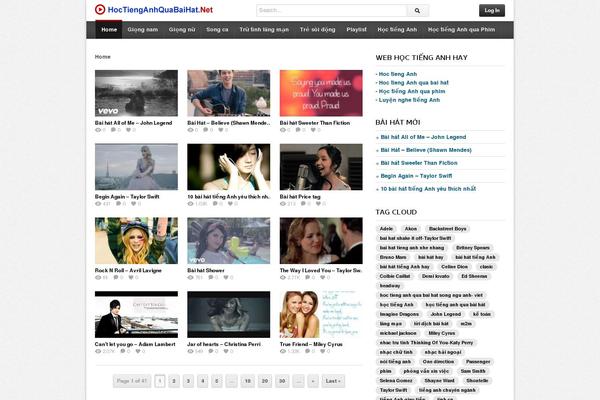Click eye icon under 10 bài hát tiếng Anh
This screenshot has height=400, width=600.
click(x=190, y=204)
